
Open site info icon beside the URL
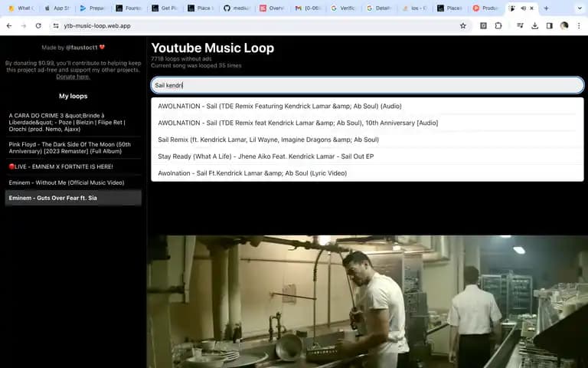coord(56,25)
